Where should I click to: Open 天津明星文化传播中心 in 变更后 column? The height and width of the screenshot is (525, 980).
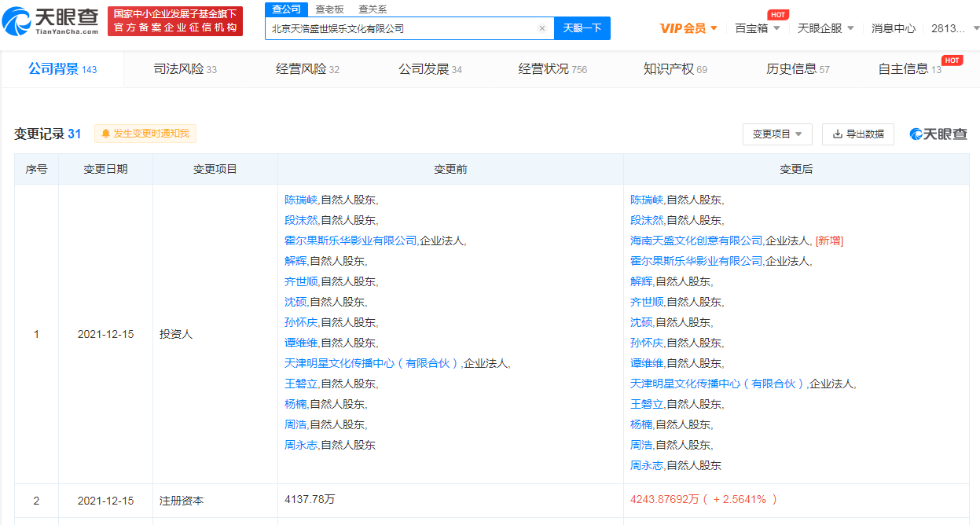click(718, 384)
